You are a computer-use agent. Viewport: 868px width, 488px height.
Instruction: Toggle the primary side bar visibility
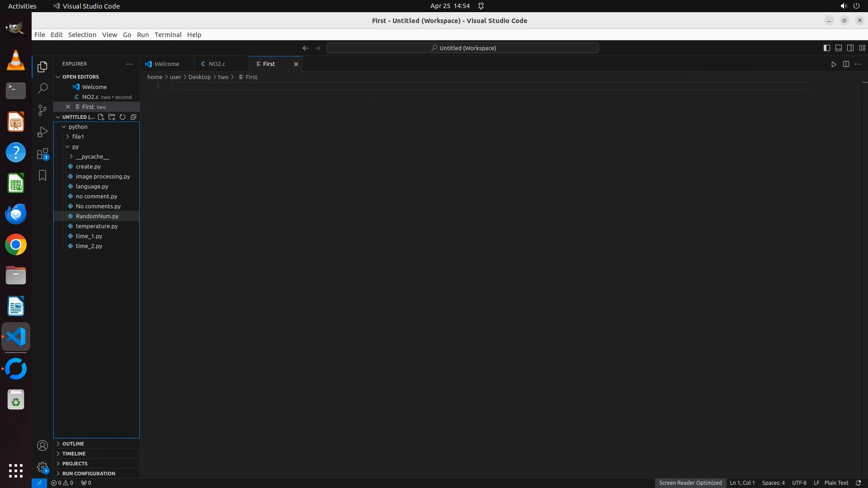tap(826, 48)
